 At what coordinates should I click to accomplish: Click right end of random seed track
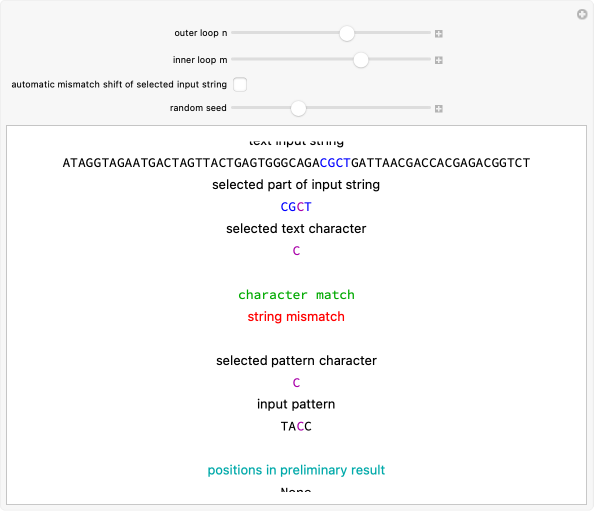(x=428, y=108)
